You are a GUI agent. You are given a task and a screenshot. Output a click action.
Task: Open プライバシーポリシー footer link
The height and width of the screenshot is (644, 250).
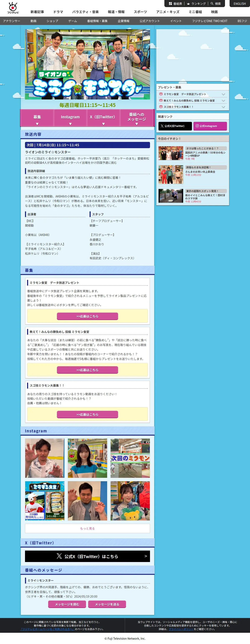coord(181,629)
